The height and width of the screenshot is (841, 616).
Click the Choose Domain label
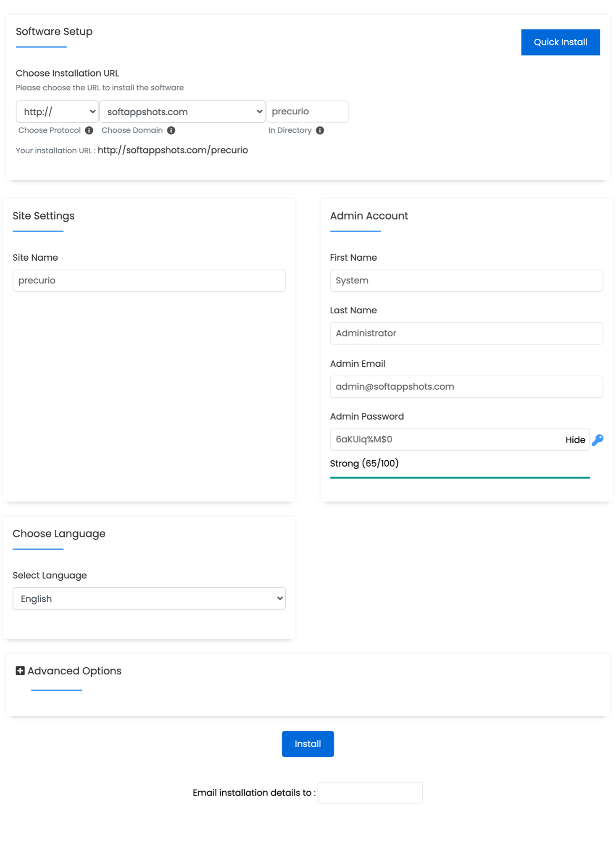coord(132,130)
